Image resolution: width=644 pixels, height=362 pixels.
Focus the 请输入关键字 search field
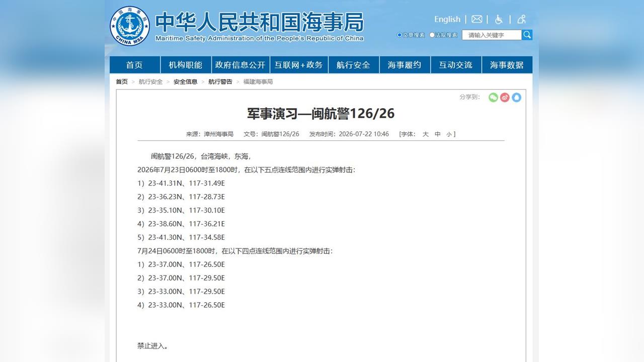492,35
